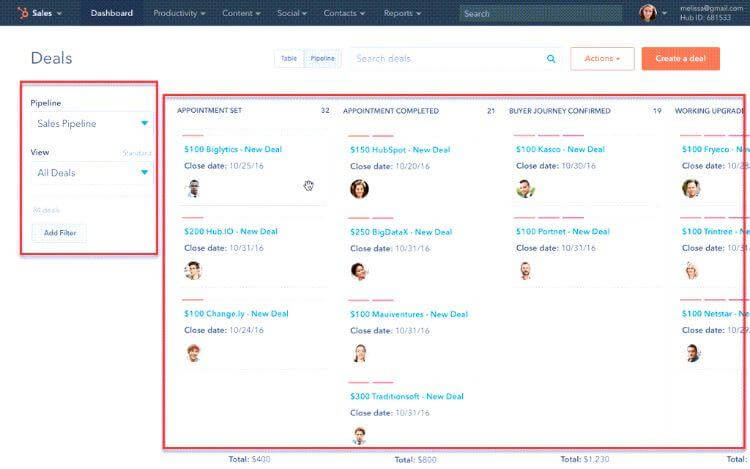Open the $250 BigDataX - New Deal link
The width and height of the screenshot is (750, 469).
401,232
